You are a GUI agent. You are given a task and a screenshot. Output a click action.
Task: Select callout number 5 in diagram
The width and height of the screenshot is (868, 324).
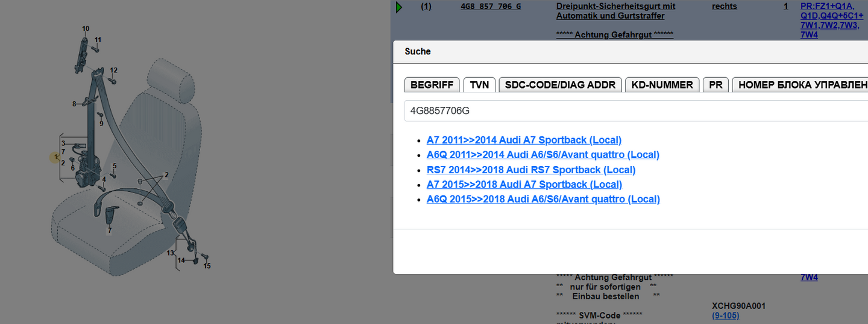click(115, 165)
